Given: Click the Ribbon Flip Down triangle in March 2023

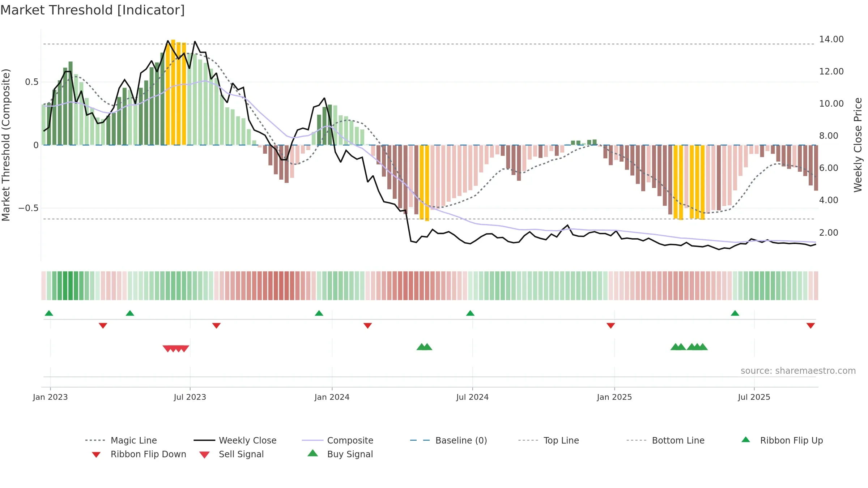Looking at the screenshot, I should pyautogui.click(x=103, y=326).
